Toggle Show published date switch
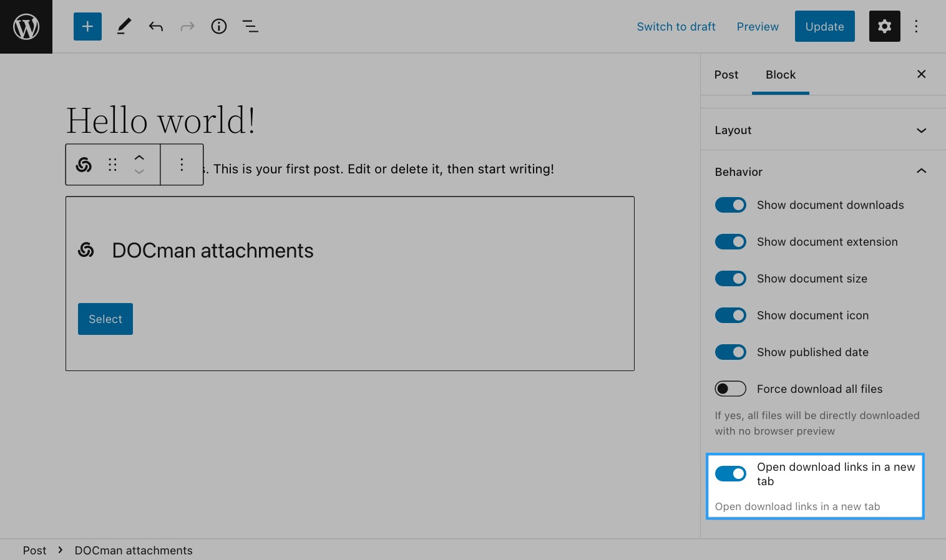The width and height of the screenshot is (946, 560). tap(730, 352)
